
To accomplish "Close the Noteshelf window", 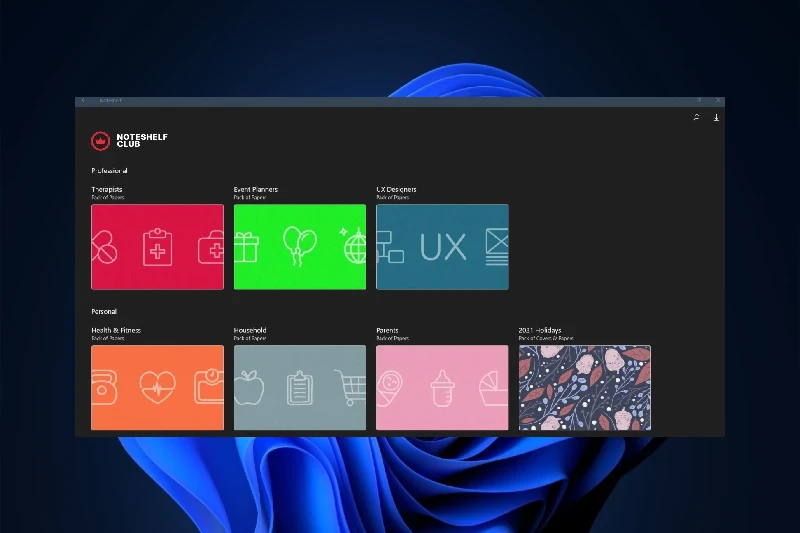I will pyautogui.click(x=717, y=100).
